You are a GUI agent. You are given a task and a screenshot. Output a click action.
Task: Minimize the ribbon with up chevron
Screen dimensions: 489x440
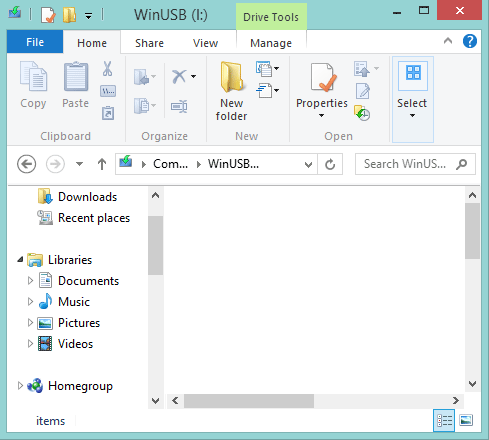448,41
